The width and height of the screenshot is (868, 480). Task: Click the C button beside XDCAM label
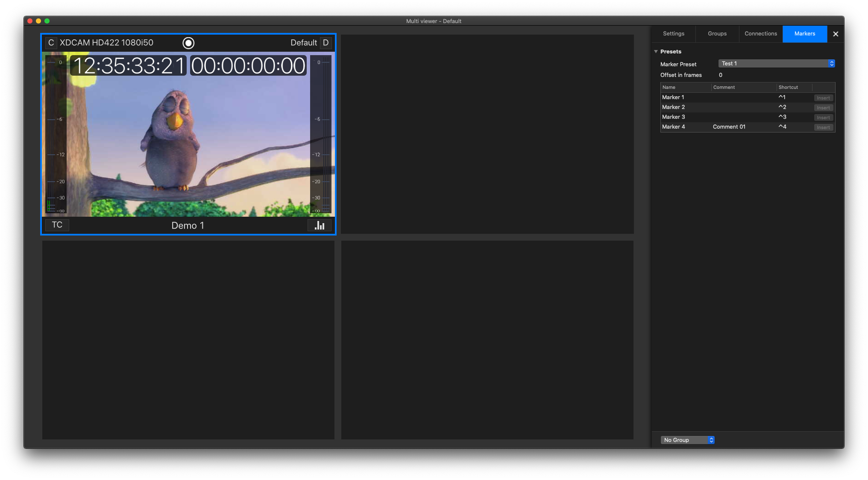click(x=51, y=43)
